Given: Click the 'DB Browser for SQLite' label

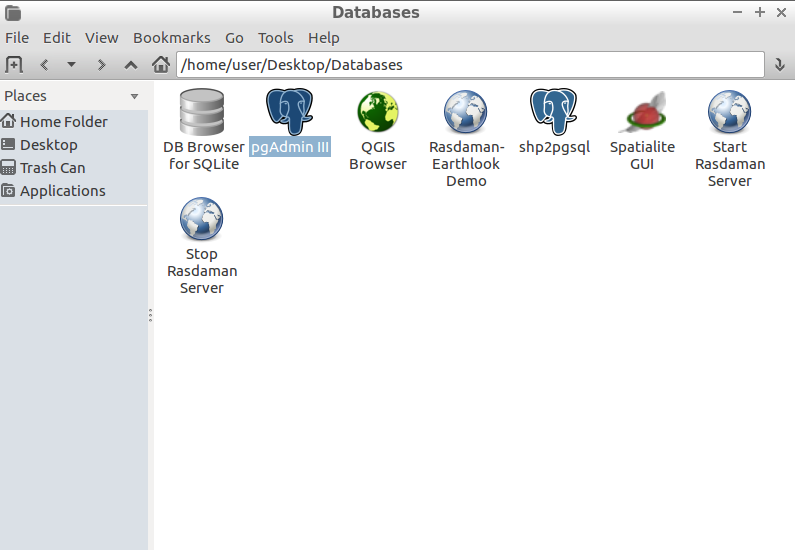Looking at the screenshot, I should [204, 156].
